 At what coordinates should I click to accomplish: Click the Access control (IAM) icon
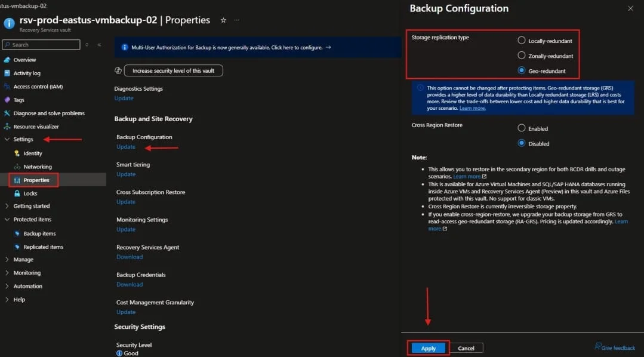pos(7,87)
